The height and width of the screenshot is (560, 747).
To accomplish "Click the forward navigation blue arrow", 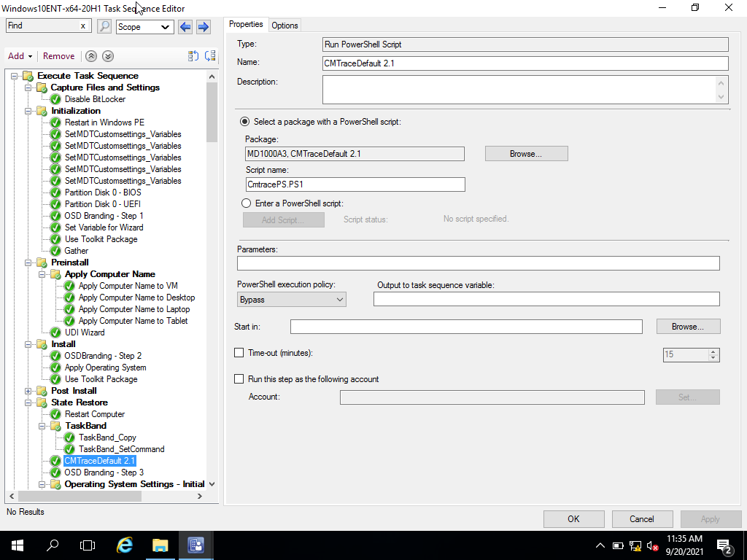I will (202, 26).
